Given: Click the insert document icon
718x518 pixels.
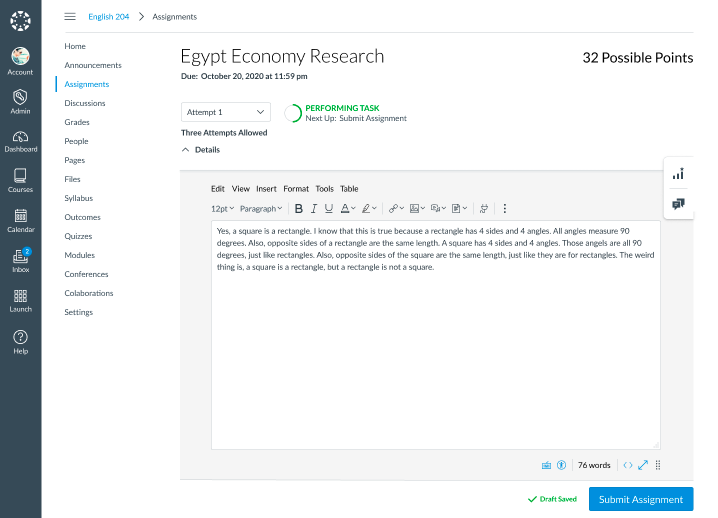Looking at the screenshot, I should click(456, 209).
